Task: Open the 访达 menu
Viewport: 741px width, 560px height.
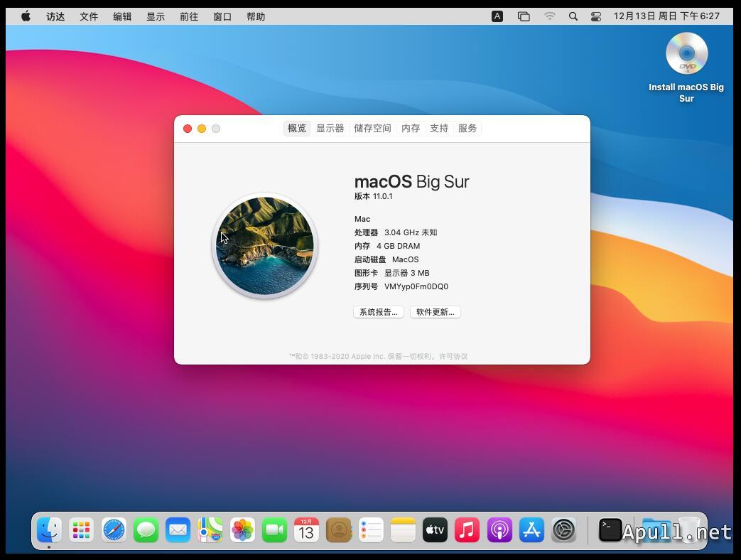Action: tap(55, 16)
